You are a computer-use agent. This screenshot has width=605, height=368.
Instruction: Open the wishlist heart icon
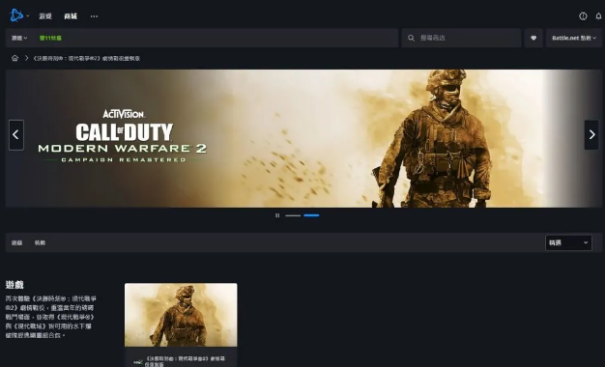point(534,38)
